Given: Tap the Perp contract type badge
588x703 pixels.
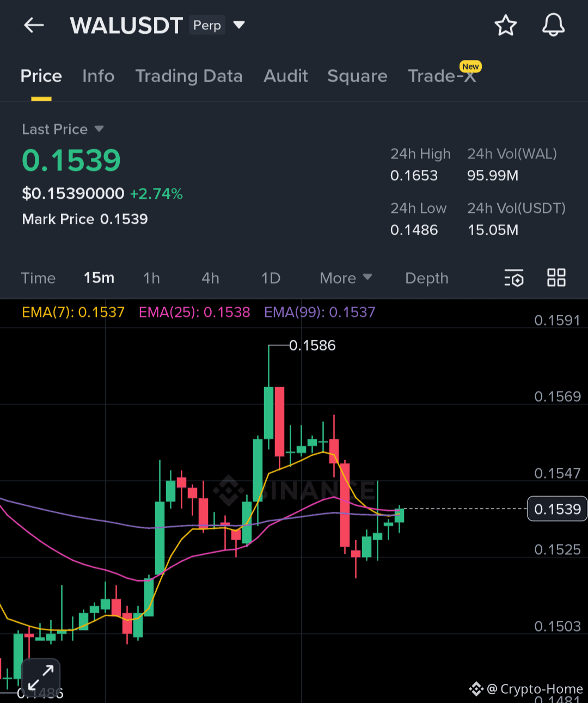Looking at the screenshot, I should [207, 25].
